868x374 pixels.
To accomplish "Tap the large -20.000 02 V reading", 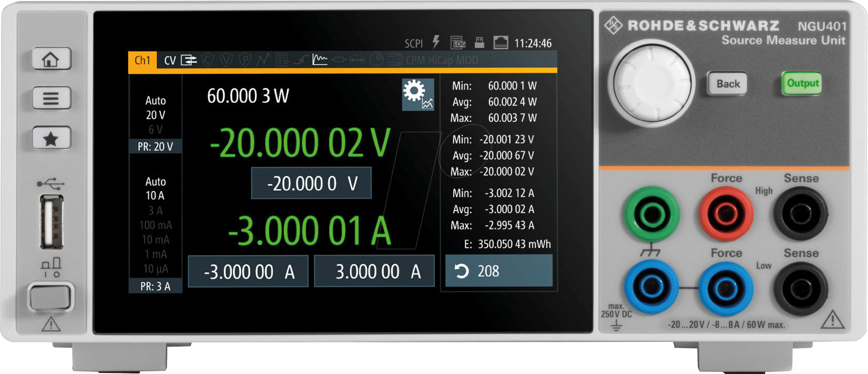I will click(x=300, y=143).
